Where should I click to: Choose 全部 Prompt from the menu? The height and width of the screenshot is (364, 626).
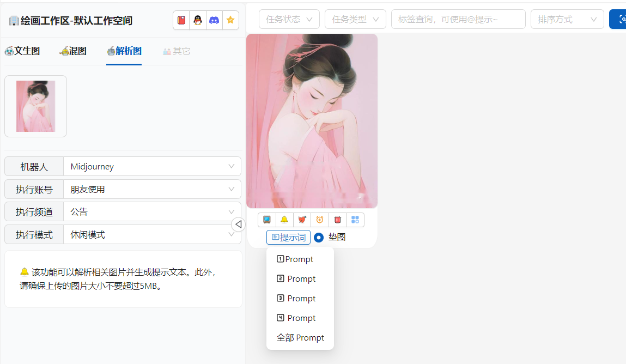[x=300, y=338]
